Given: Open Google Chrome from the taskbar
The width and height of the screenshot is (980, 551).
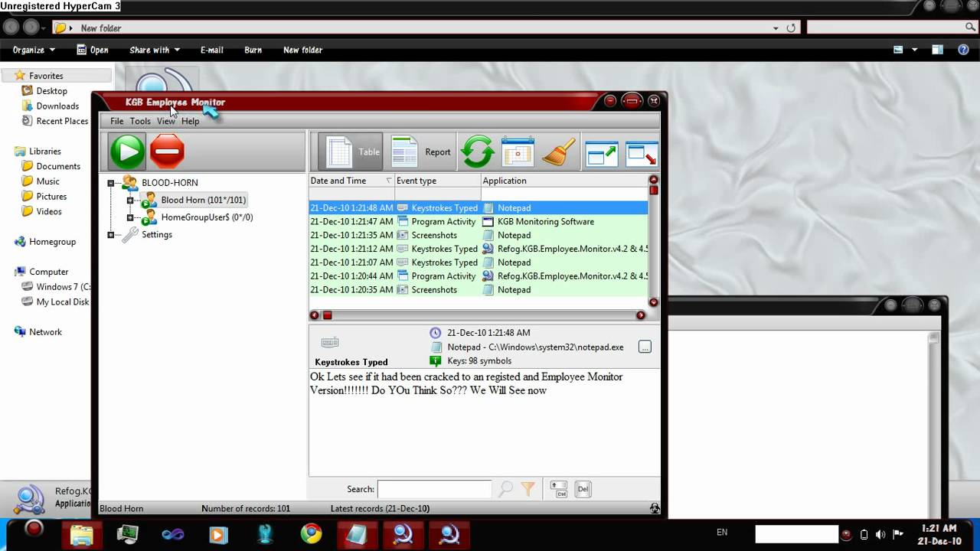Looking at the screenshot, I should coord(311,533).
